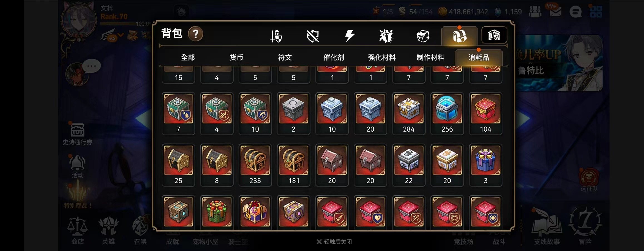Select the lightning bolt category icon

pos(350,36)
